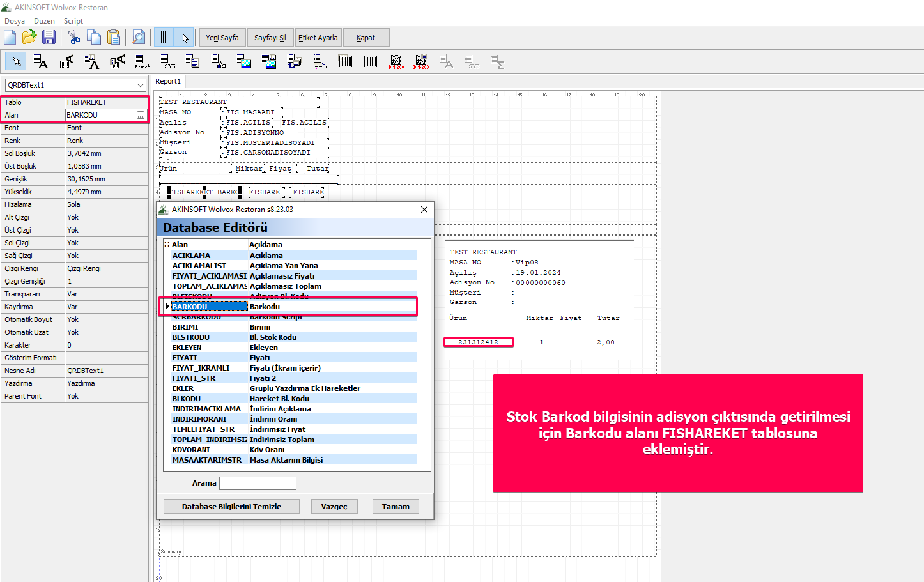The height and width of the screenshot is (582, 924).
Task: Select the second barcode tool
Action: [370, 62]
